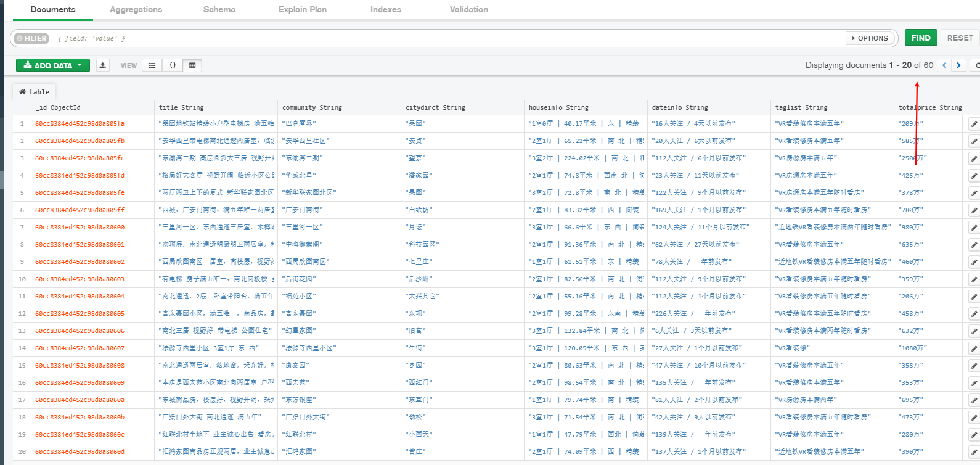Image resolution: width=980 pixels, height=465 pixels.
Task: Open the Validation tab
Action: click(x=469, y=9)
